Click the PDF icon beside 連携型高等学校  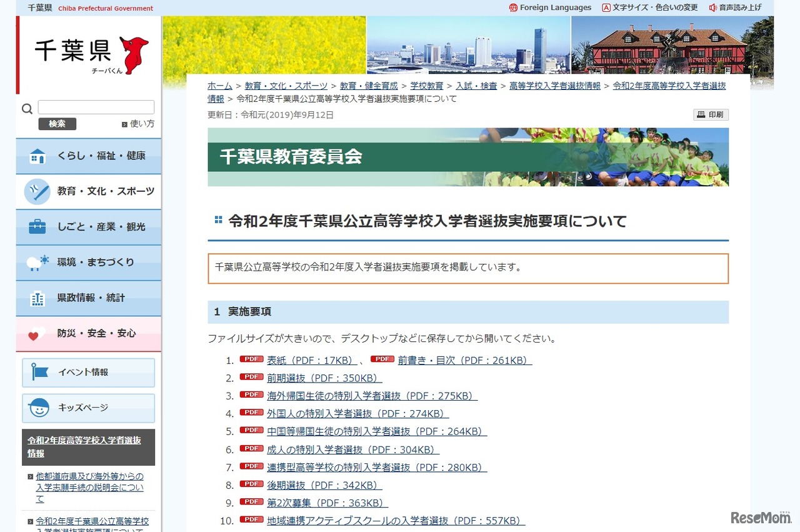click(x=252, y=466)
